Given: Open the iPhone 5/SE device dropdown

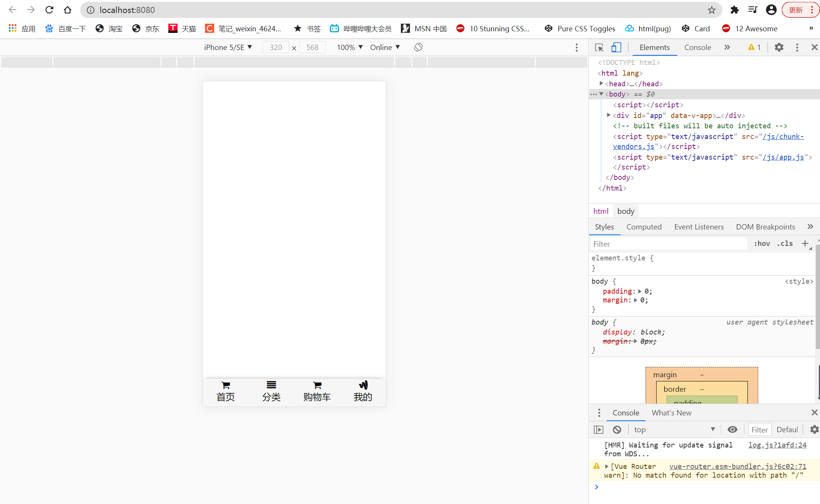Looking at the screenshot, I should point(228,47).
